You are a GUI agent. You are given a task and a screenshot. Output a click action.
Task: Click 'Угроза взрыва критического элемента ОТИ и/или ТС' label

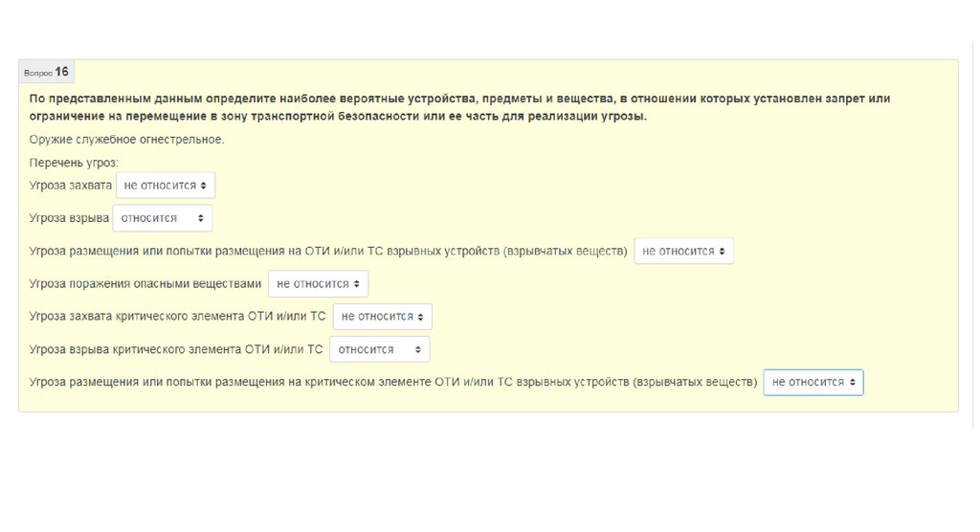click(176, 349)
